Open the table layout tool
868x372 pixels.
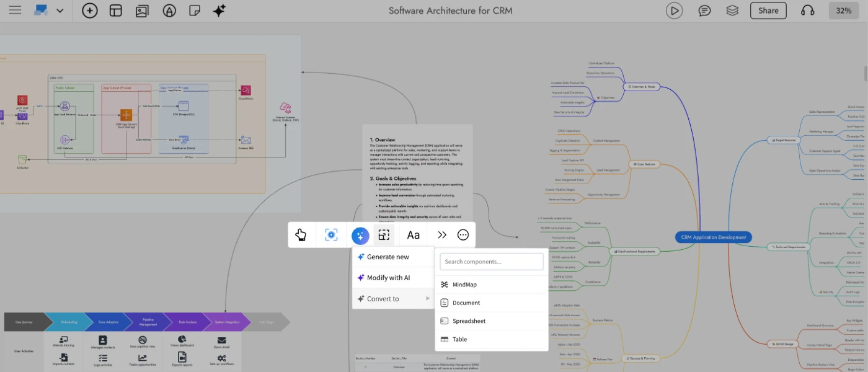coord(116,11)
